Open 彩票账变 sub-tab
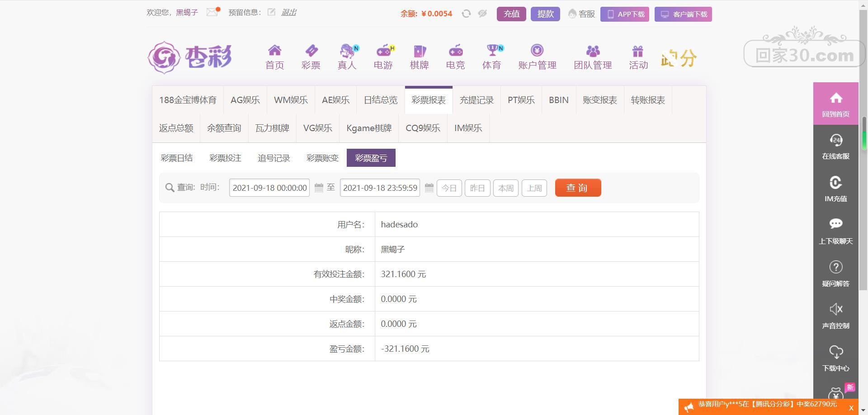Screen dimensions: 868x415 click(322, 158)
